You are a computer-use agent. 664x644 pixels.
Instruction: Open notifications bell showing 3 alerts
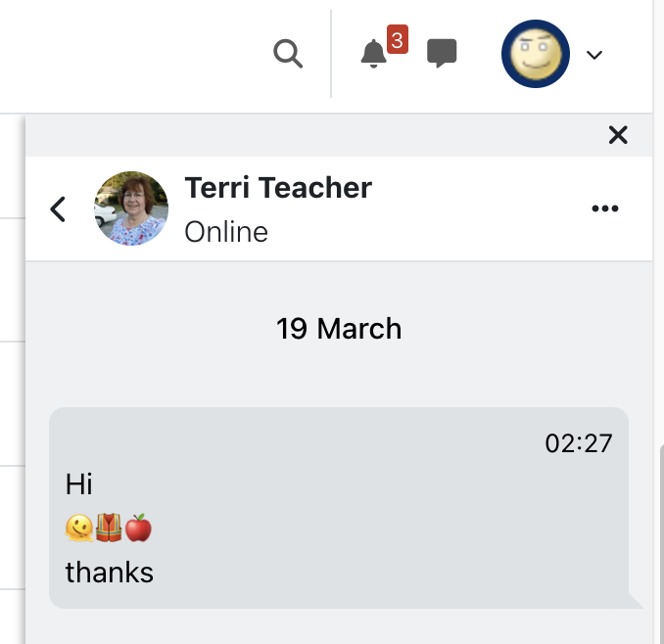373,53
